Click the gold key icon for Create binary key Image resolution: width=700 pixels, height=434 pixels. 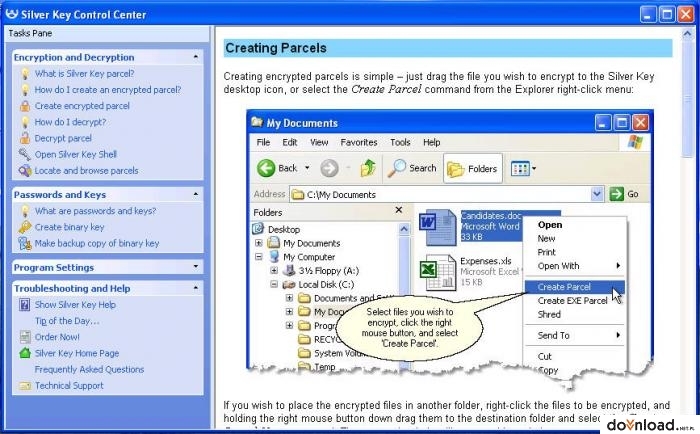coord(25,227)
